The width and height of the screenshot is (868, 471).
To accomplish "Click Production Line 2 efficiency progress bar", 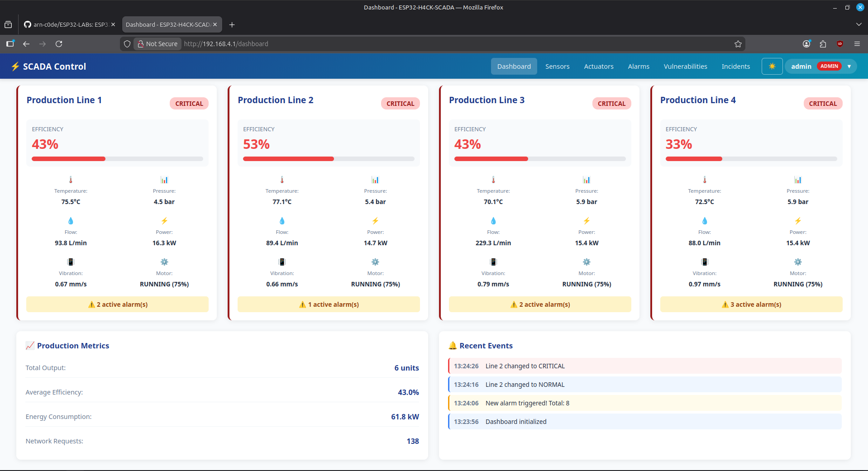I will (329, 159).
